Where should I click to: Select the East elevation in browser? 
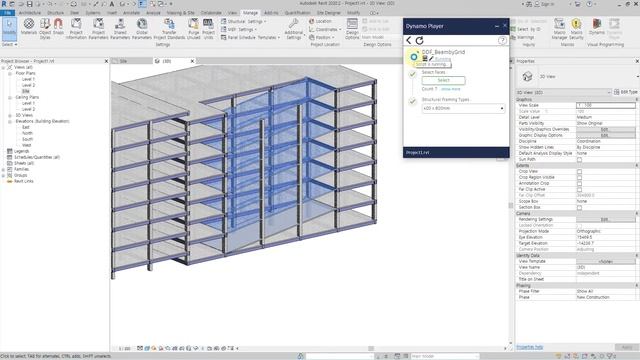coord(26,127)
